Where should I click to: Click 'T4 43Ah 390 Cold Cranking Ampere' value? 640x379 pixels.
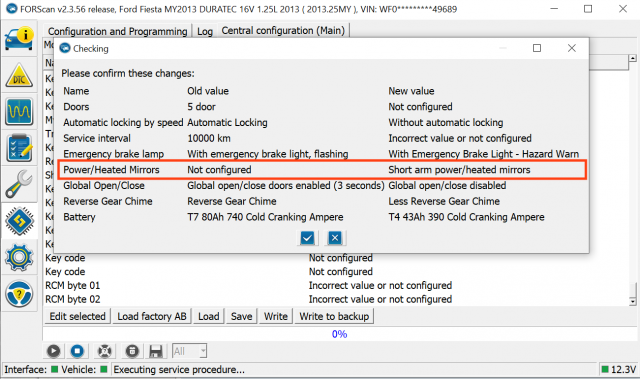(x=466, y=217)
